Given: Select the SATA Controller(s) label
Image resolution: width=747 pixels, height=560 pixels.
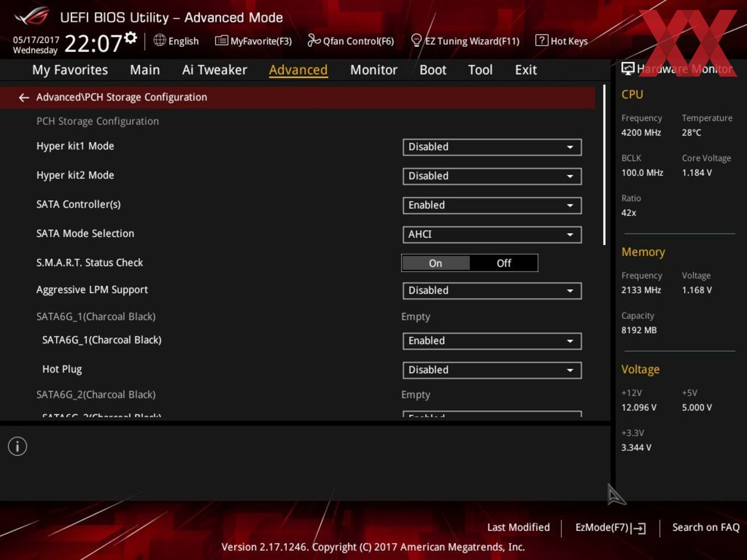Looking at the screenshot, I should point(79,204).
